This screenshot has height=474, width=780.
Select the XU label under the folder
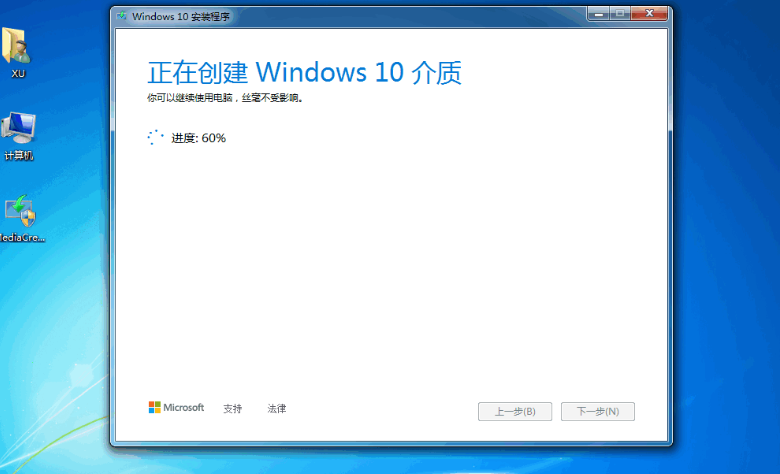[18, 73]
